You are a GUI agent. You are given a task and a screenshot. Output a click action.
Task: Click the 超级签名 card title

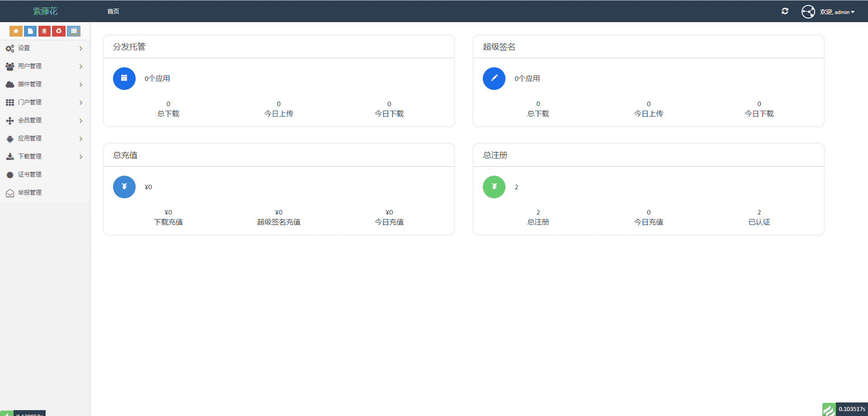pyautogui.click(x=499, y=47)
